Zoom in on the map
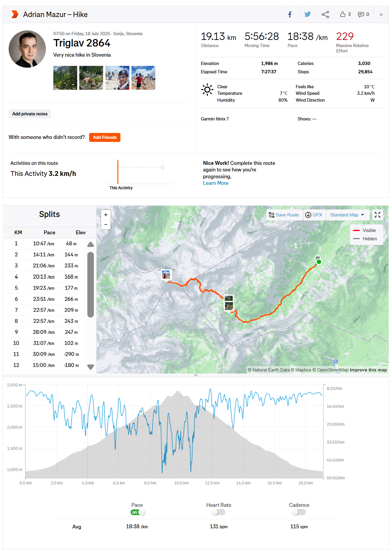 pyautogui.click(x=106, y=215)
